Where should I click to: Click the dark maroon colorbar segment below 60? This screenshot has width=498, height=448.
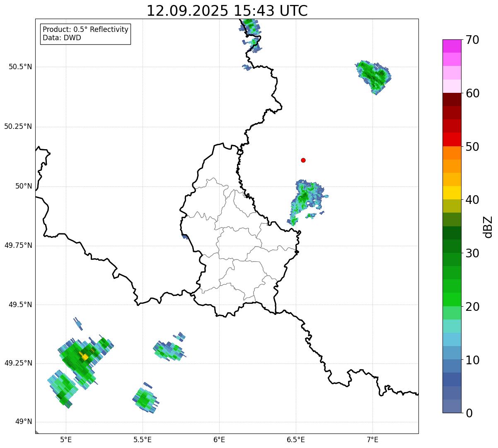[x=452, y=99]
